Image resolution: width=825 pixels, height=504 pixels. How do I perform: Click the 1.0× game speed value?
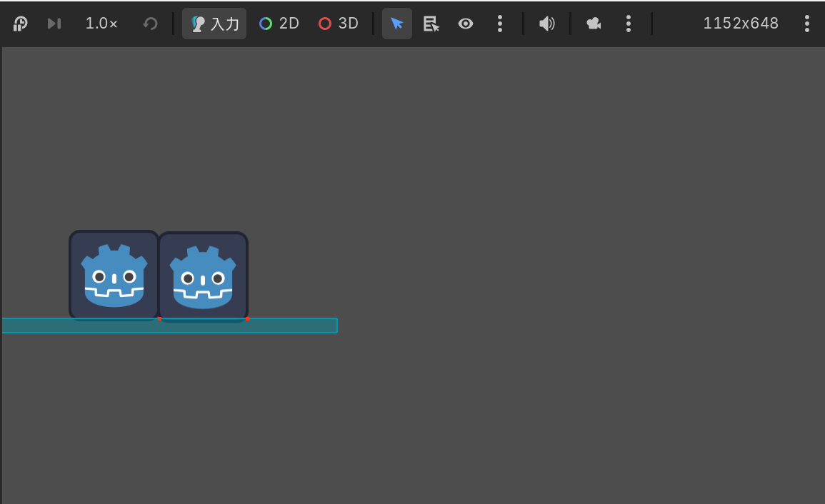pyautogui.click(x=101, y=24)
